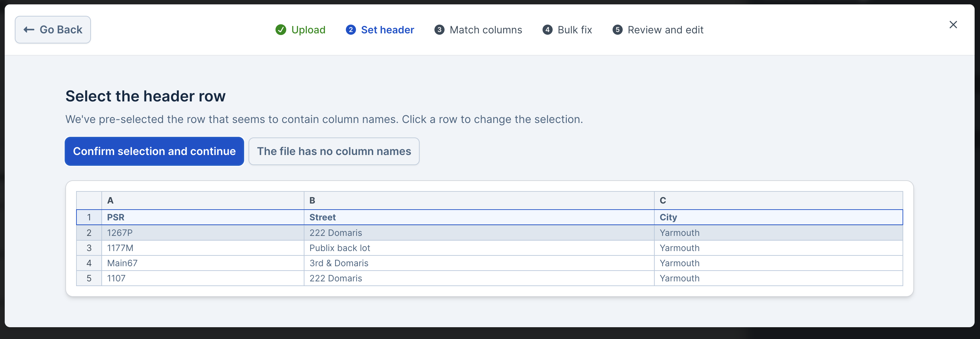Screen dimensions: 980x339
Task: Click column A header
Action: coord(203,201)
